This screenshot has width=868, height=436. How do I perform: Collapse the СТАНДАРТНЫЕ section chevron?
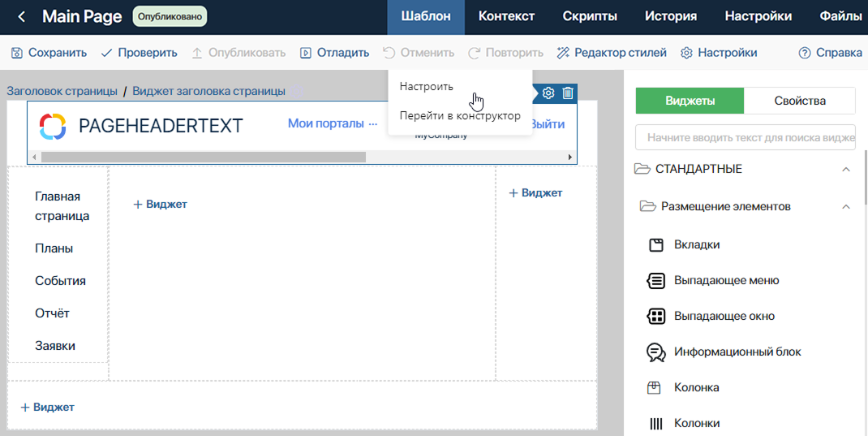(846, 169)
